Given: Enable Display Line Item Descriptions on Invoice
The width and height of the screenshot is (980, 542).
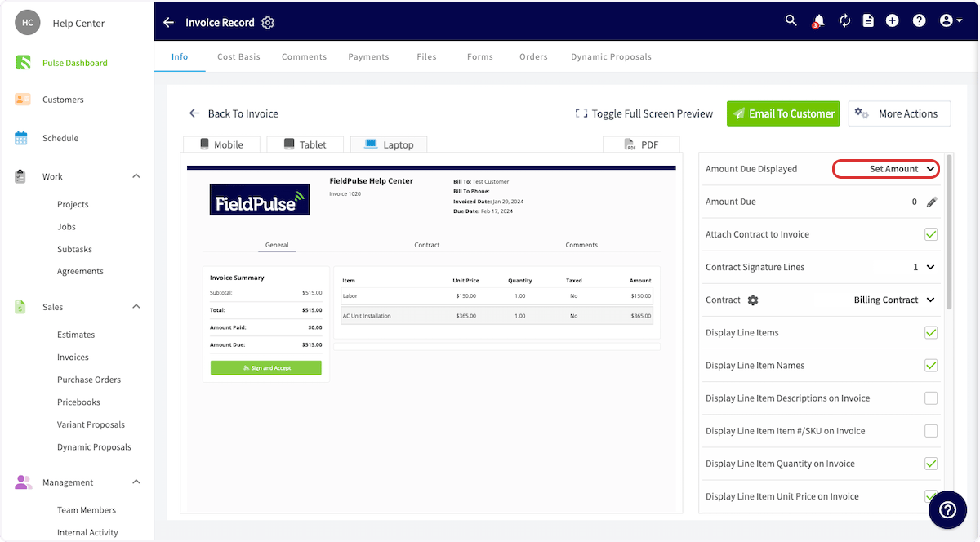Looking at the screenshot, I should point(931,398).
